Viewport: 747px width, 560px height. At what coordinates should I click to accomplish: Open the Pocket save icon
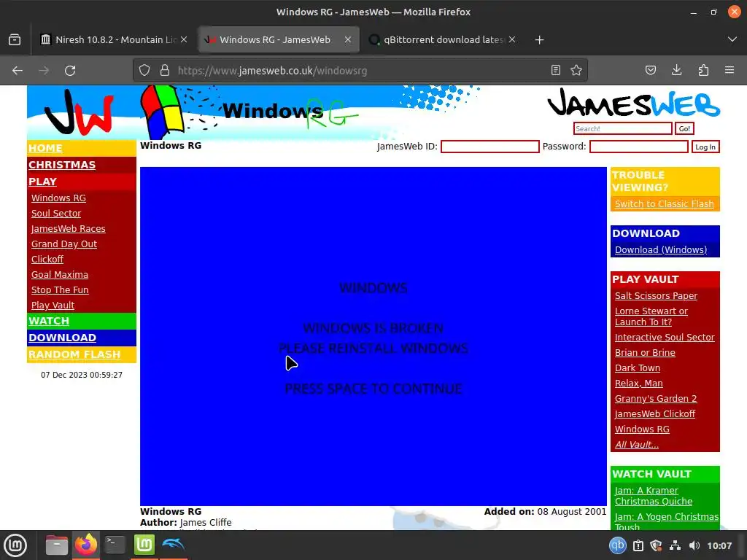pyautogui.click(x=651, y=71)
